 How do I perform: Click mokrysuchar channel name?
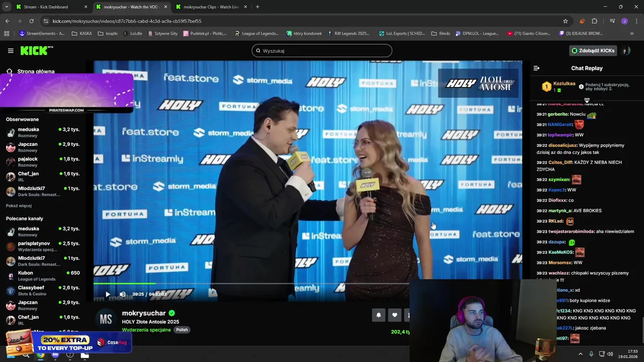point(144,313)
